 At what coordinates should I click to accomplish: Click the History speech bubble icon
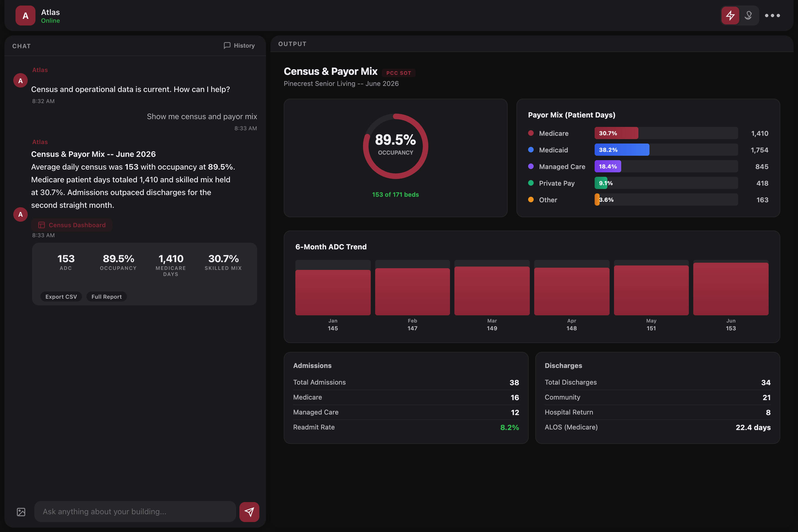click(227, 45)
